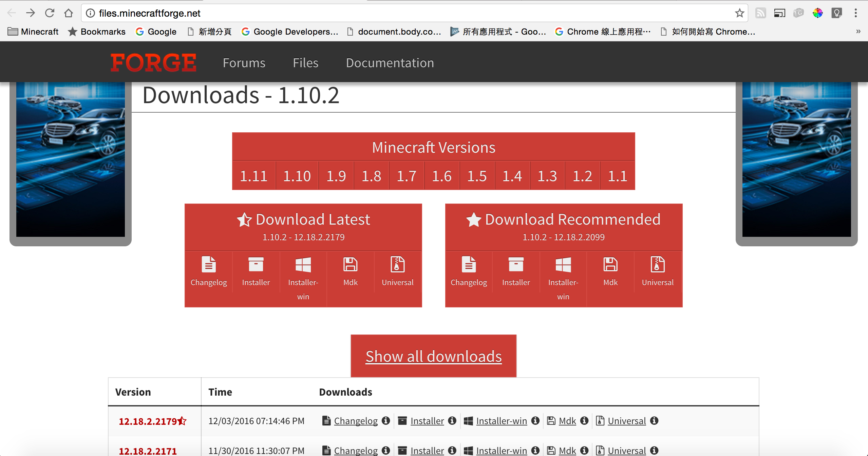Screen dimensions: 868x456
Task: Open the Files navigation item
Action: (x=305, y=63)
